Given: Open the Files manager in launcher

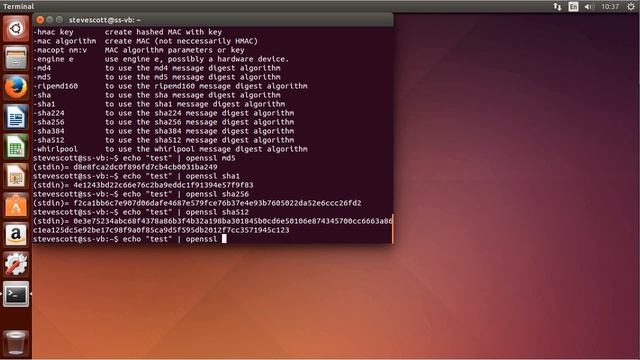Looking at the screenshot, I should click(16, 58).
